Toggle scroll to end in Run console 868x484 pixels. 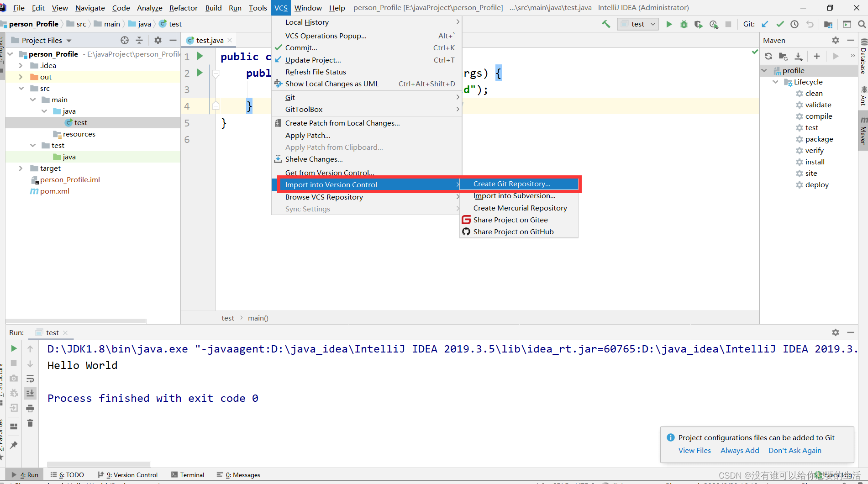pos(30,393)
